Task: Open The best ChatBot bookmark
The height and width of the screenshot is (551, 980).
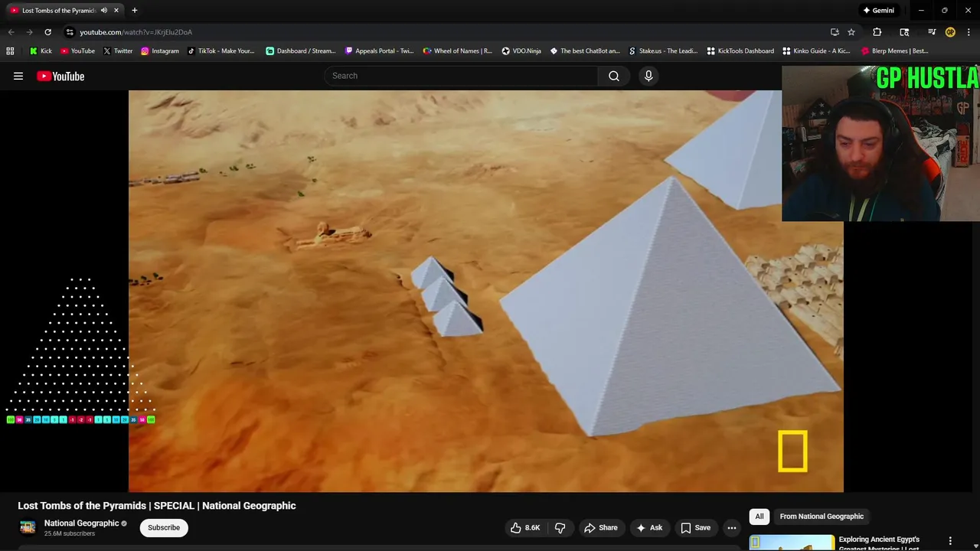Action: pyautogui.click(x=585, y=51)
